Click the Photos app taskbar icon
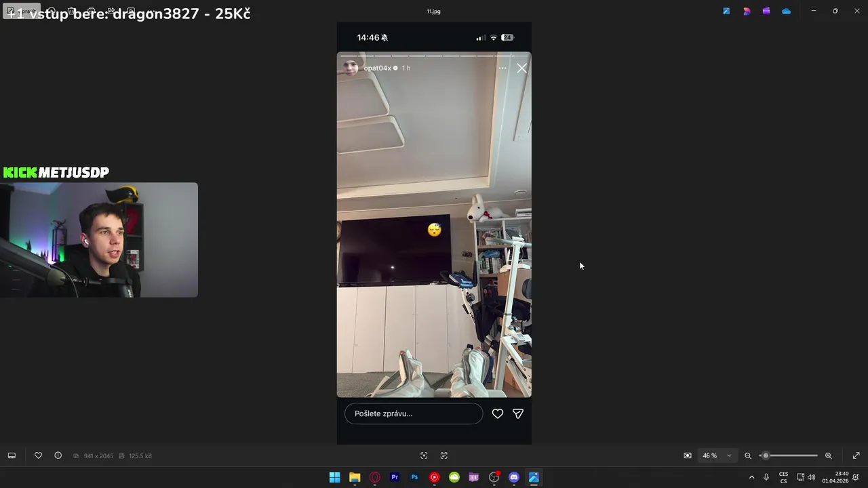The image size is (868, 488). pyautogui.click(x=534, y=477)
